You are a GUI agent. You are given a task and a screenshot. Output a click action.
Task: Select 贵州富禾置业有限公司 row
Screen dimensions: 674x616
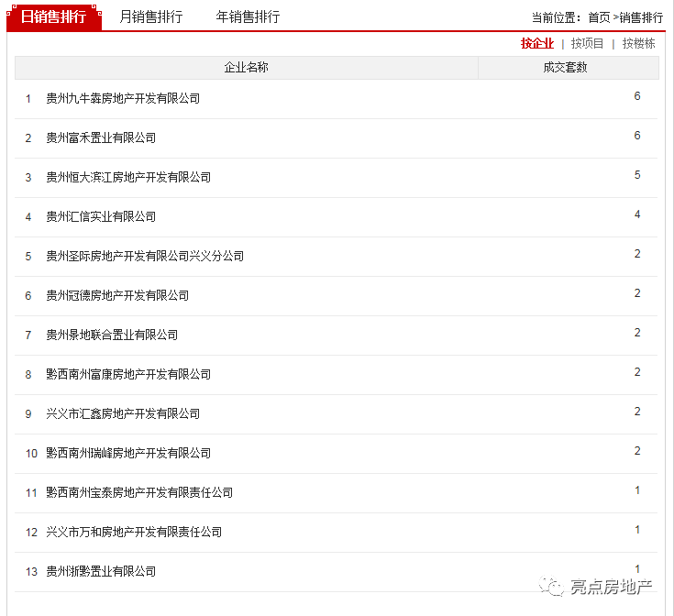tap(337, 138)
